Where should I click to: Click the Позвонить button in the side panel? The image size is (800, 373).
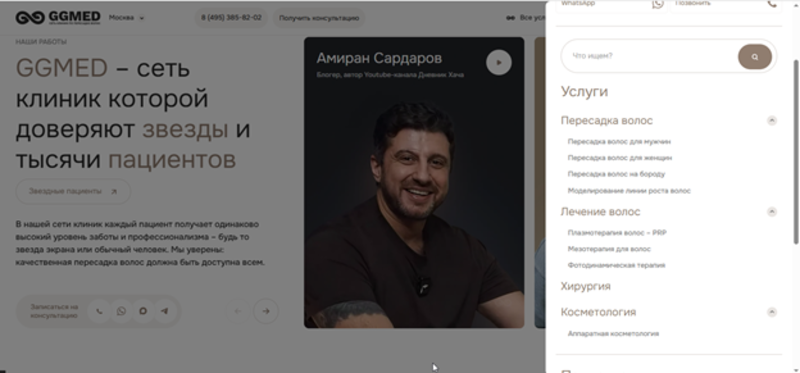coord(726,5)
